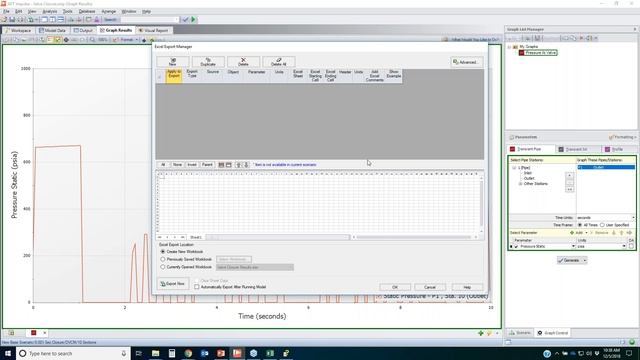Screen dimensions: 640x360
Task: Click the first grid layout icon beside Parent
Action: coord(221,165)
